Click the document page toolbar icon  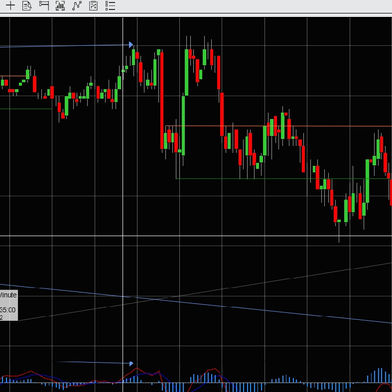[x=27, y=6]
